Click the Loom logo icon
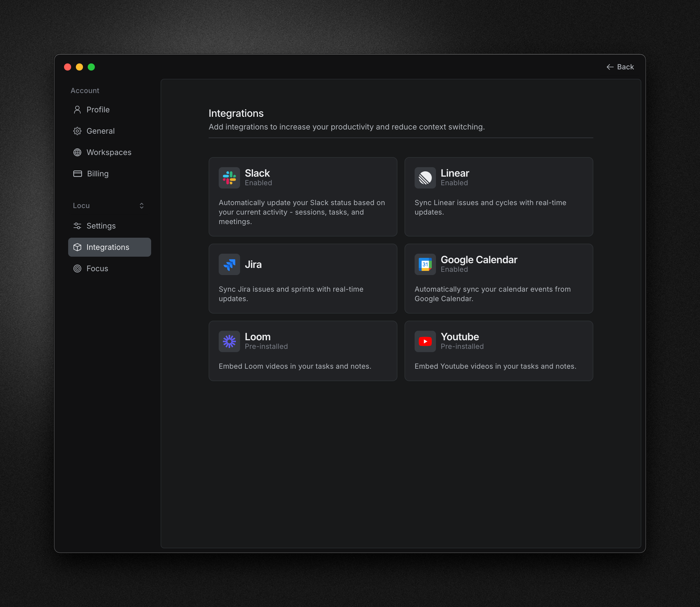This screenshot has height=607, width=700. [229, 341]
